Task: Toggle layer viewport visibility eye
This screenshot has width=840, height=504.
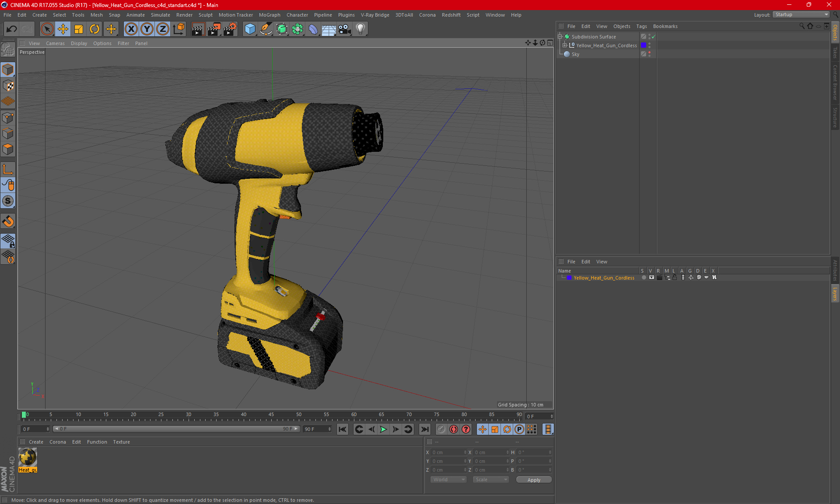Action: 651,277
